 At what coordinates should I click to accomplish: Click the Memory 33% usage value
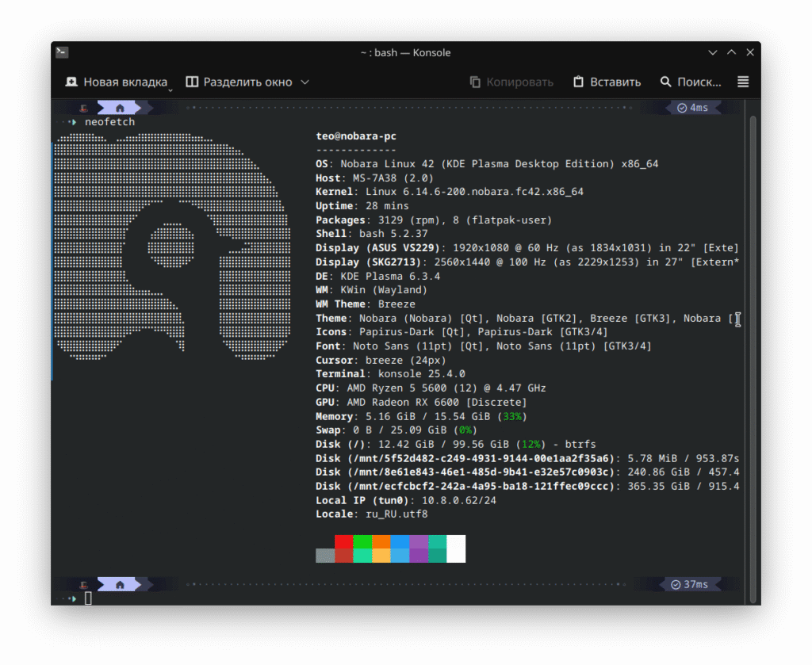click(512, 417)
